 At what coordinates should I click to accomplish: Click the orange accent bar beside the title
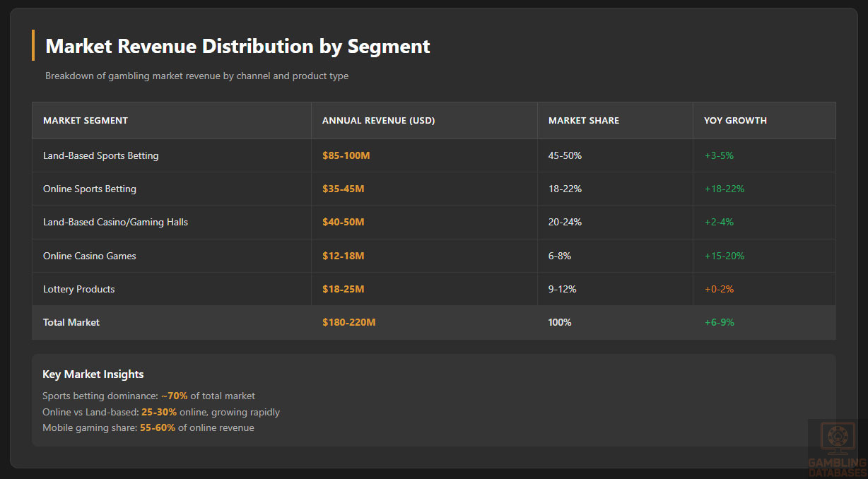33,45
